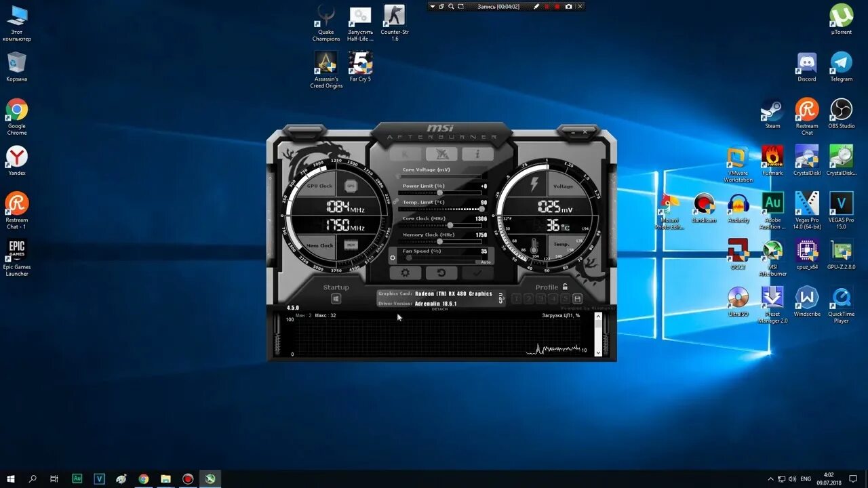Click the recorder window-mode icon

[441, 6]
